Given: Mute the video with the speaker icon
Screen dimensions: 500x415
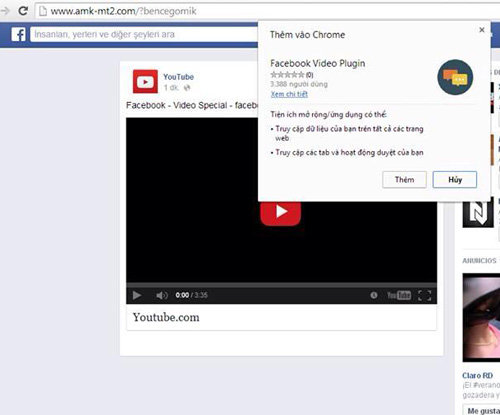Looking at the screenshot, I should (162, 295).
